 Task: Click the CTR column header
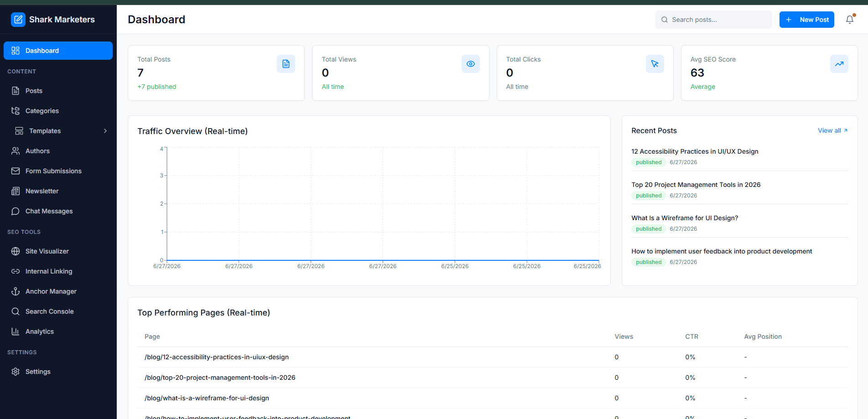(x=691, y=336)
